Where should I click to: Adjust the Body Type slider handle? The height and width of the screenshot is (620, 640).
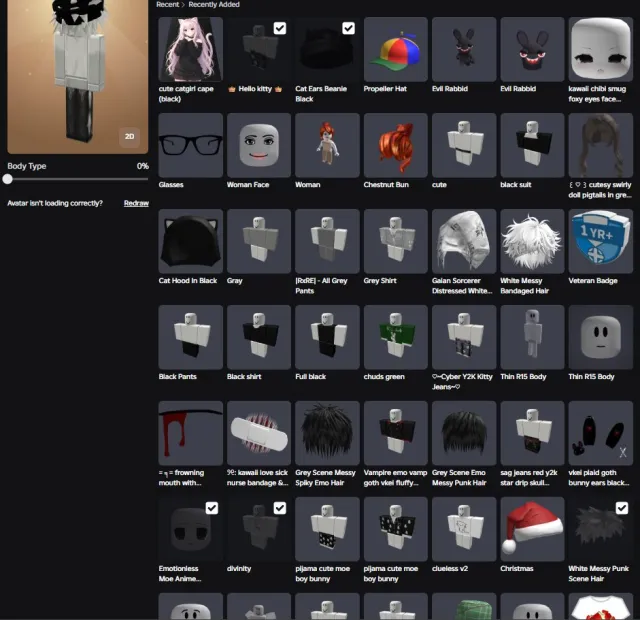[x=7, y=179]
